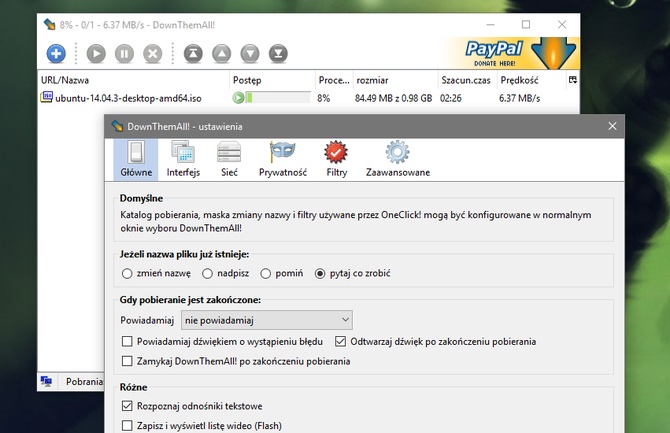670x433 pixels.
Task: Switch to the Sieć settings tab
Action: (229, 159)
